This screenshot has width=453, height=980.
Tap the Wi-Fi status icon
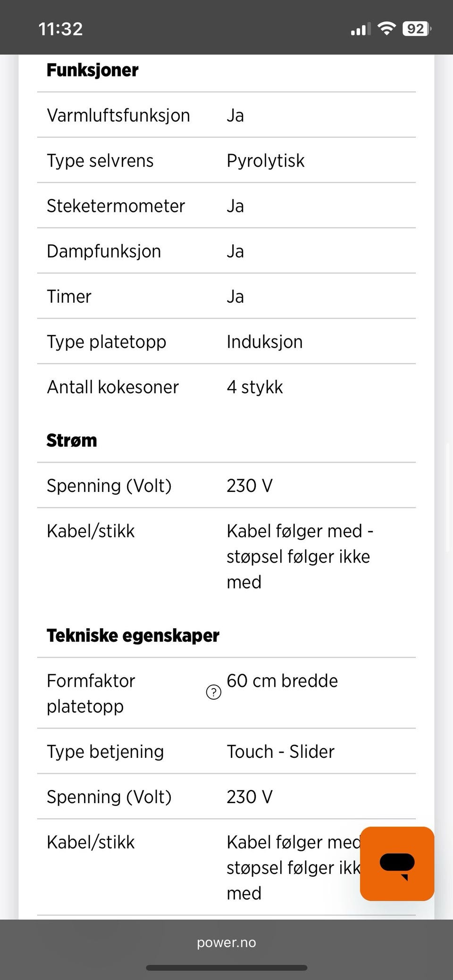[x=387, y=29]
